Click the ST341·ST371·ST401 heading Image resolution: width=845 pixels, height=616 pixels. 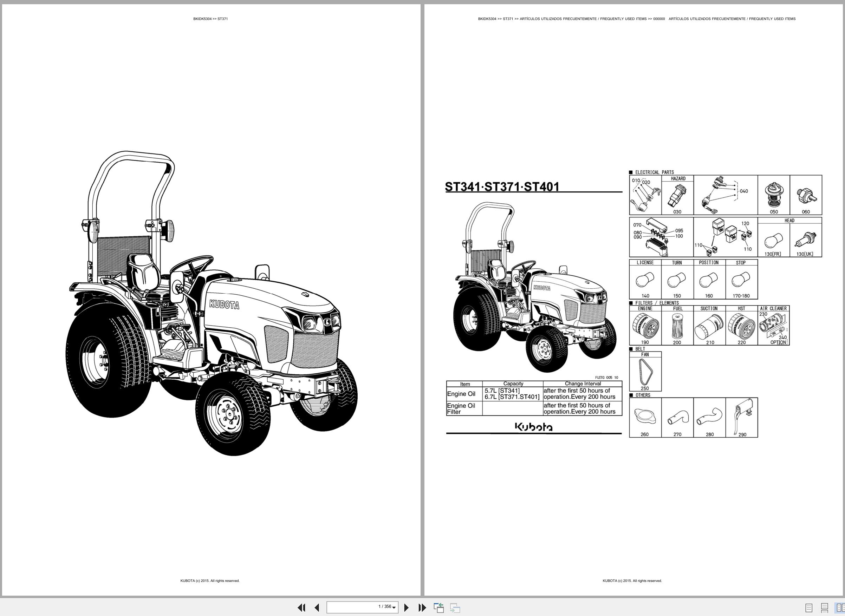[x=502, y=186]
